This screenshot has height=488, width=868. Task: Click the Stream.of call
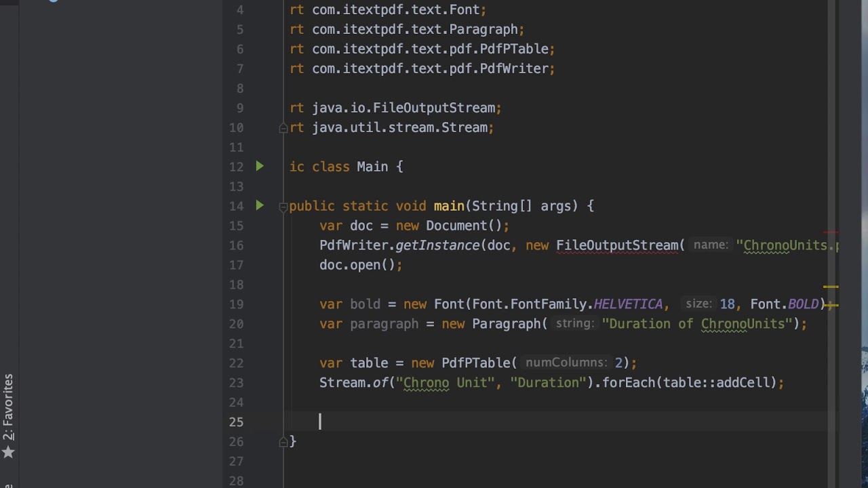click(353, 383)
